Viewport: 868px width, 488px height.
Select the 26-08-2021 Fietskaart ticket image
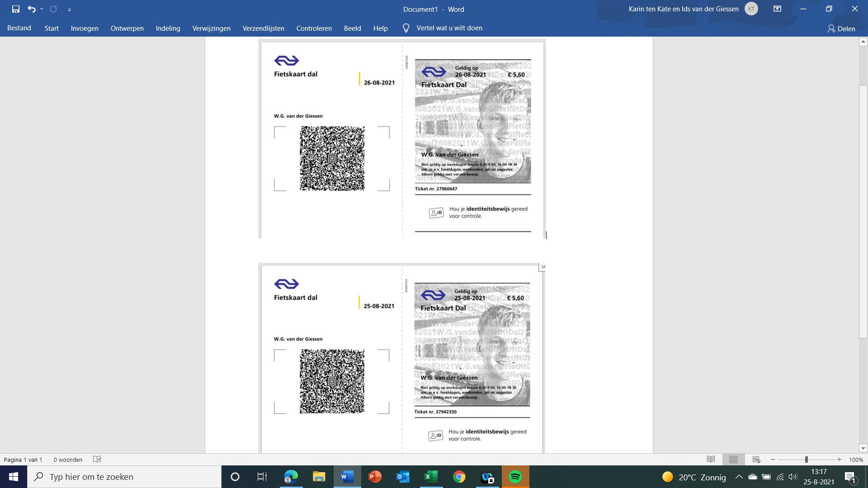pos(402,139)
